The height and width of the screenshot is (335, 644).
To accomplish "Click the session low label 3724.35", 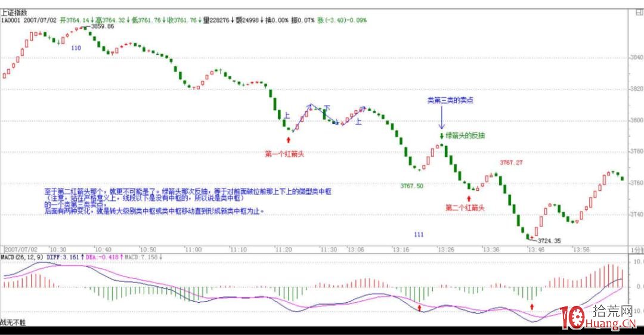I will (x=549, y=241).
